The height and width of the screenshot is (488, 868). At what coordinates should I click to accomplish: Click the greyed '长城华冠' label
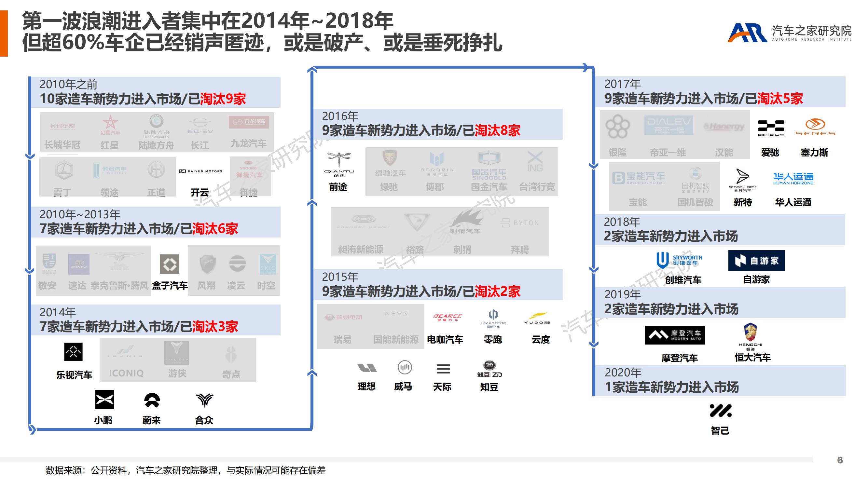(x=62, y=145)
